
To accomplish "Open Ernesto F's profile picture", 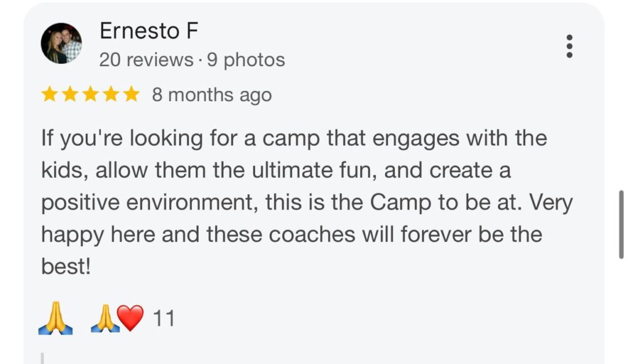I will coord(61,44).
